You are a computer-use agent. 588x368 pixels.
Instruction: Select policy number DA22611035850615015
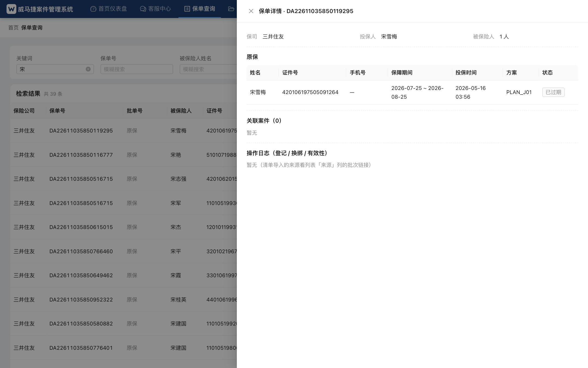click(81, 227)
